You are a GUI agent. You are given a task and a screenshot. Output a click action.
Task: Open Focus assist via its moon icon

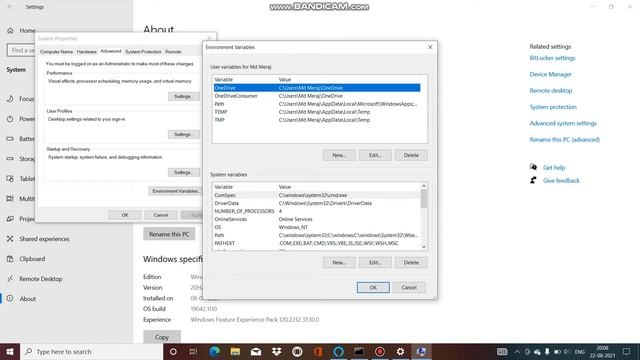point(10,99)
